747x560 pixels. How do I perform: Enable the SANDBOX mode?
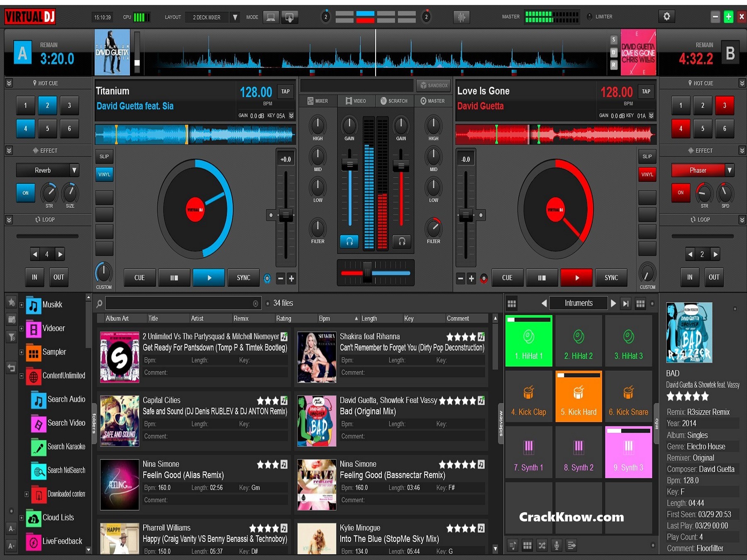(x=434, y=86)
